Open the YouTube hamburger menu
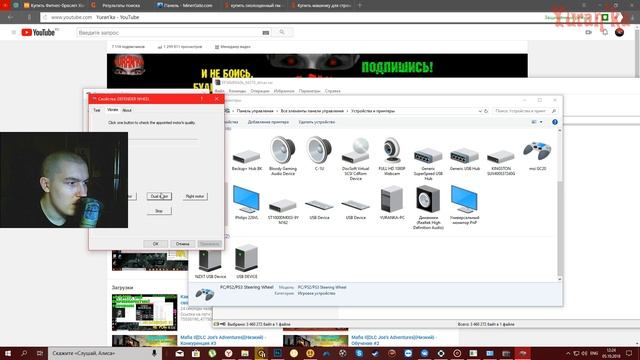Image resolution: width=640 pixels, height=360 pixels. [14, 32]
